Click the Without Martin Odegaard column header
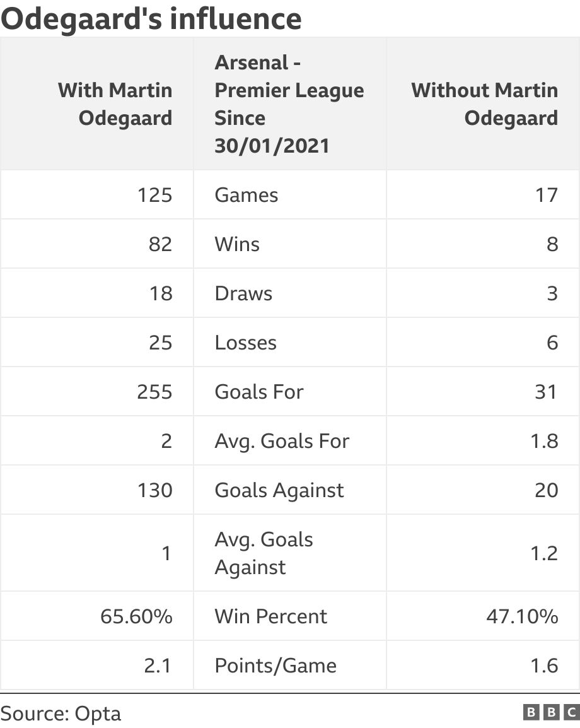Screen dimensions: 580x728 pyautogui.click(x=484, y=104)
